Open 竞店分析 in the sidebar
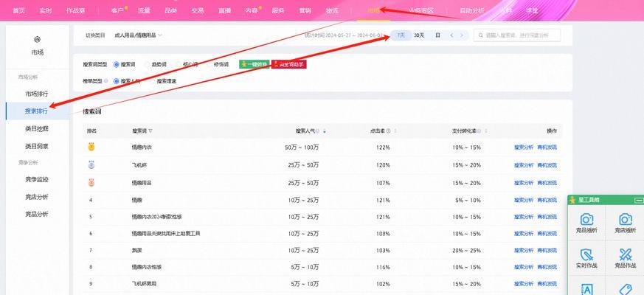This screenshot has height=295, width=644. pos(37,197)
